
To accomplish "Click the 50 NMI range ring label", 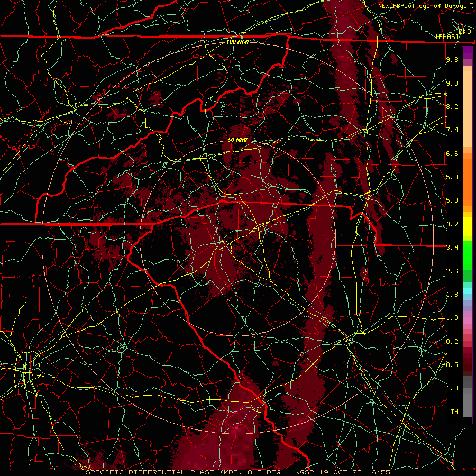I will 237,140.
